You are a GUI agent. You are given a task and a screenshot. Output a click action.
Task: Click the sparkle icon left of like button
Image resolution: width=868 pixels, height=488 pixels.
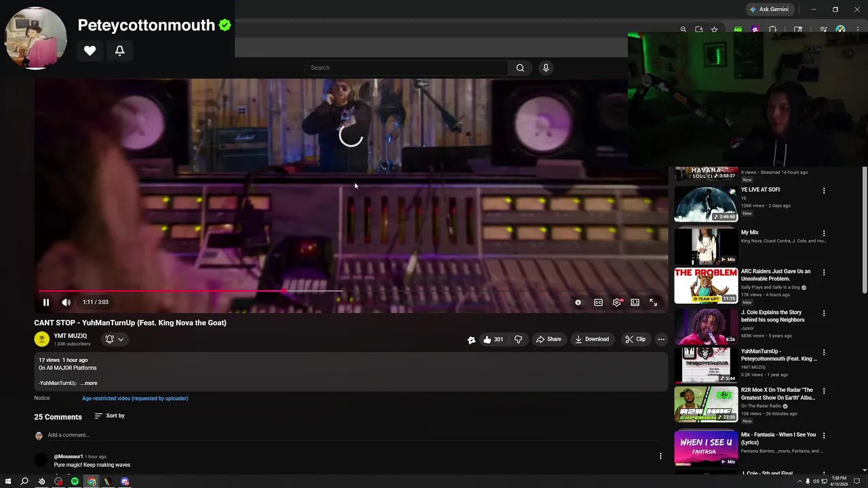tap(471, 340)
